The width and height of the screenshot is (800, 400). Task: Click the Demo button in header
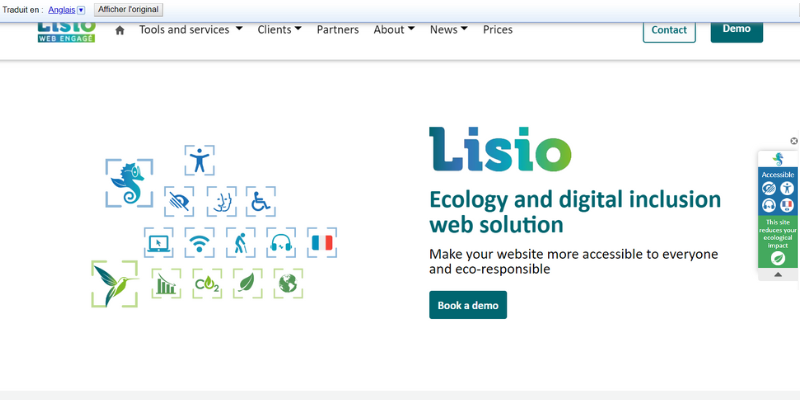737,30
